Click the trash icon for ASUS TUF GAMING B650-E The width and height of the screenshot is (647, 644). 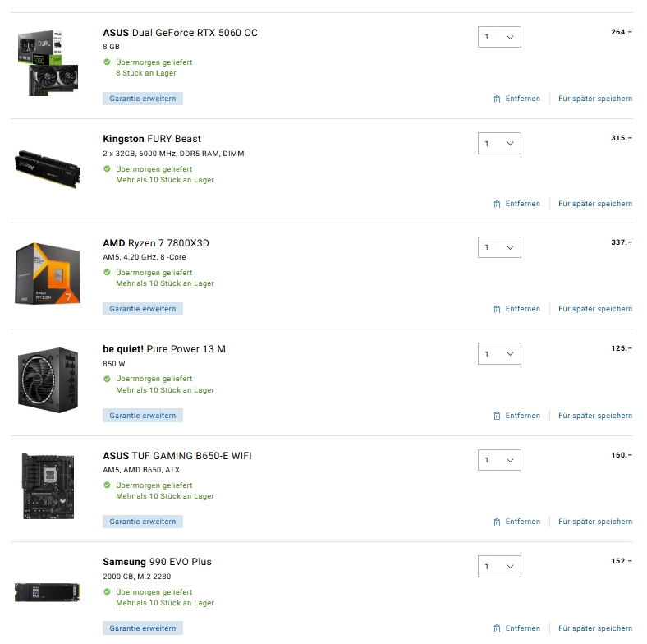click(497, 522)
